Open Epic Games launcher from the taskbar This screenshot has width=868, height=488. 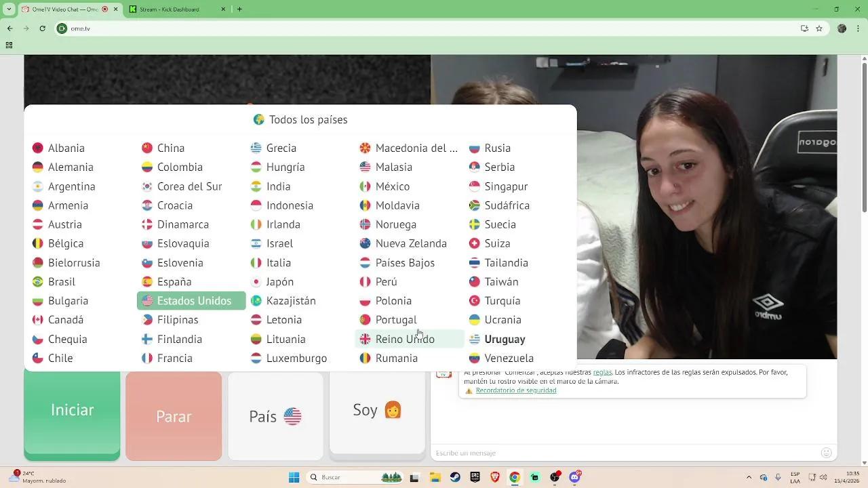click(x=475, y=477)
